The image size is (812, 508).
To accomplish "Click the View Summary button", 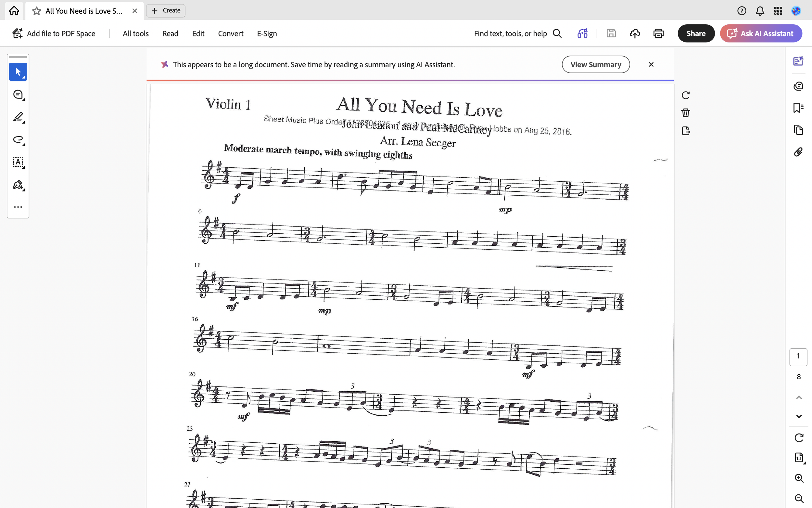I will coord(595,64).
